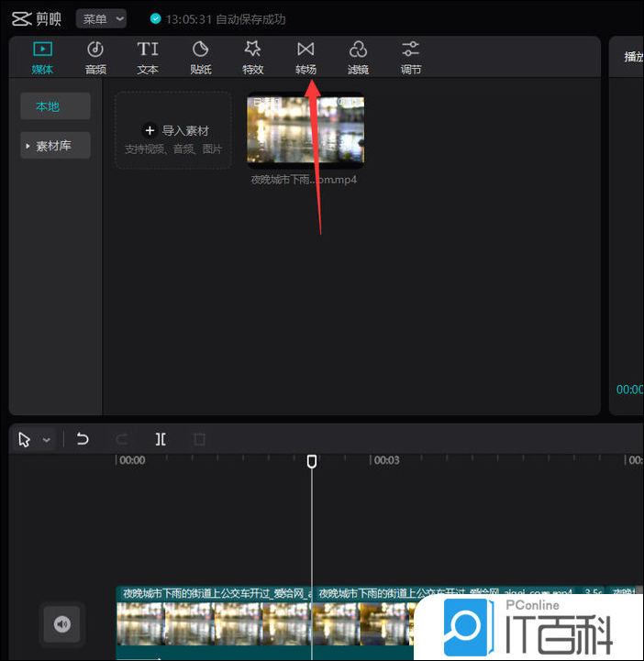The height and width of the screenshot is (661, 644).
Task: Click the player time 00:00 readout
Action: point(629,389)
